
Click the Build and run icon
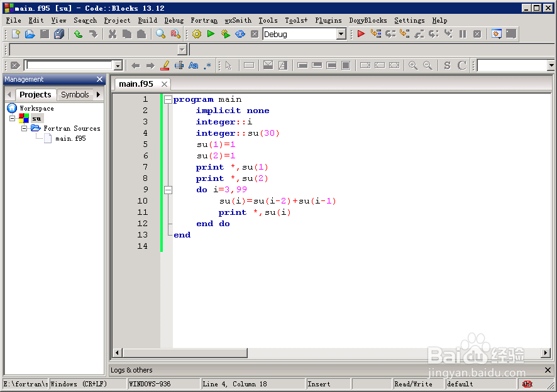point(226,34)
